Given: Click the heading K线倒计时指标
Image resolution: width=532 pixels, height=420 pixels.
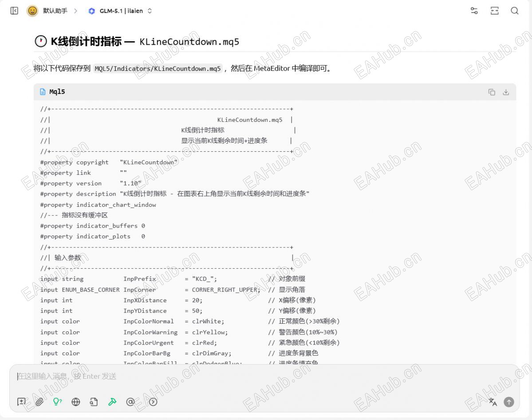Looking at the screenshot, I should 86,41.
